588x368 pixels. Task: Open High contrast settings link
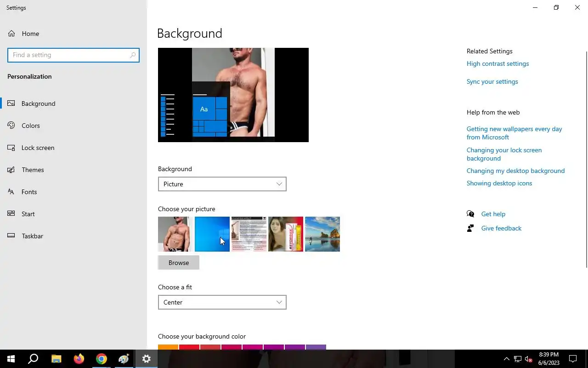498,63
